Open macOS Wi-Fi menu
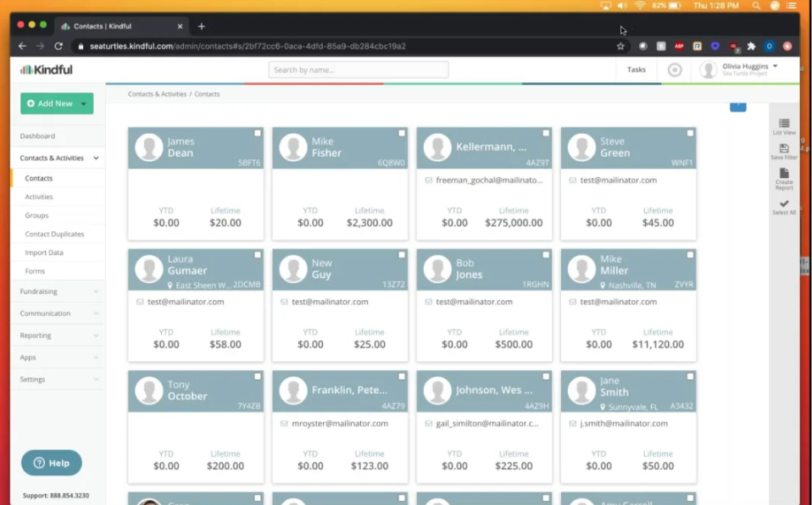Screen dimensions: 812x505 640,6
